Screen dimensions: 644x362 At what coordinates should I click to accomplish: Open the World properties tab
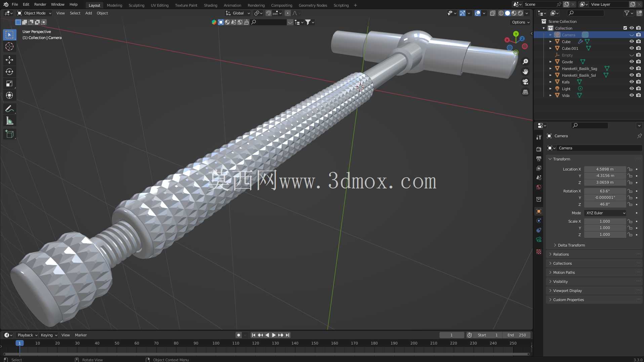[539, 187]
